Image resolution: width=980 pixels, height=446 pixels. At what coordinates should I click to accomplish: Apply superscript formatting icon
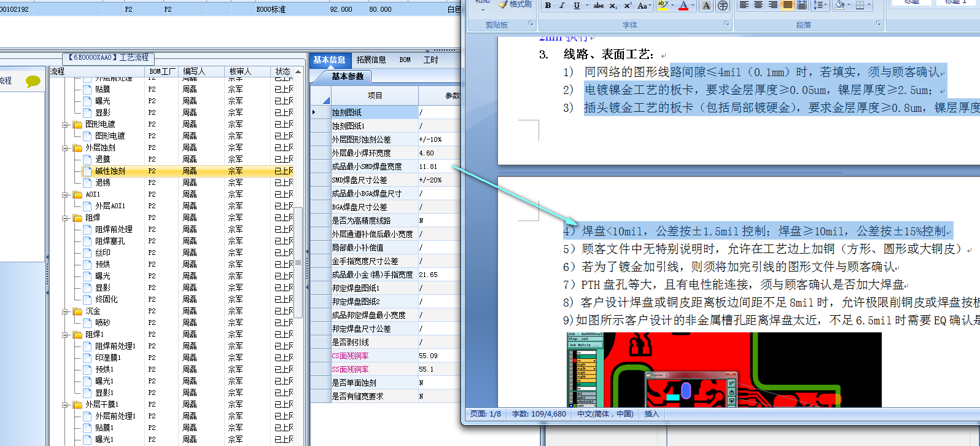[x=628, y=6]
